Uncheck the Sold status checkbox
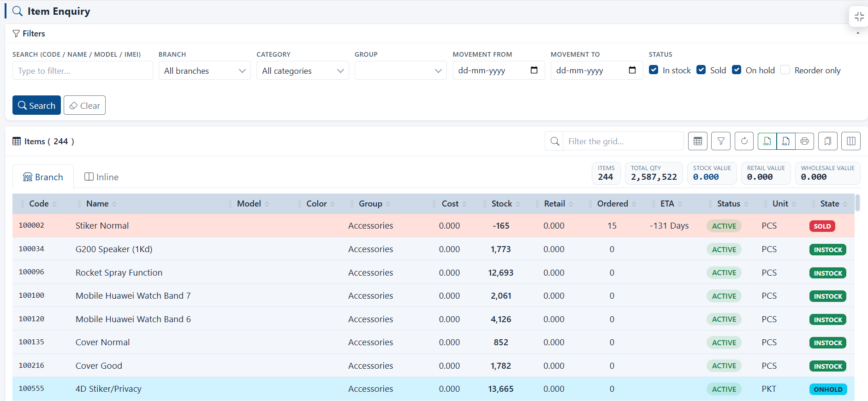The image size is (868, 401). pos(701,70)
